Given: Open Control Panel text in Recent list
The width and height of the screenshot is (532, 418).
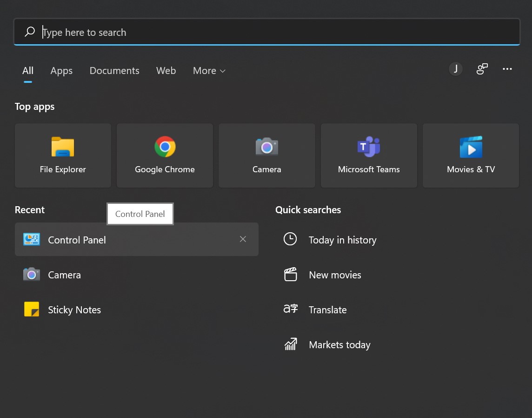Looking at the screenshot, I should (77, 240).
